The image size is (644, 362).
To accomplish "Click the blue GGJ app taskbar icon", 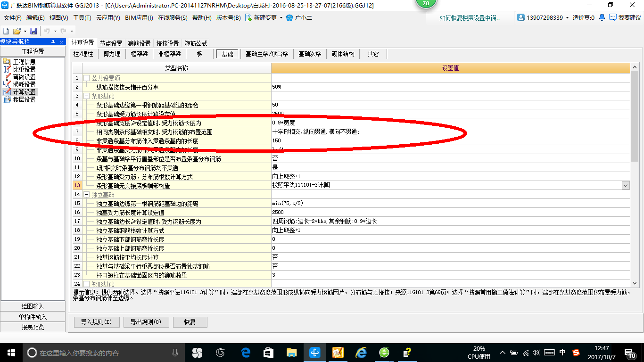I will 315,353.
